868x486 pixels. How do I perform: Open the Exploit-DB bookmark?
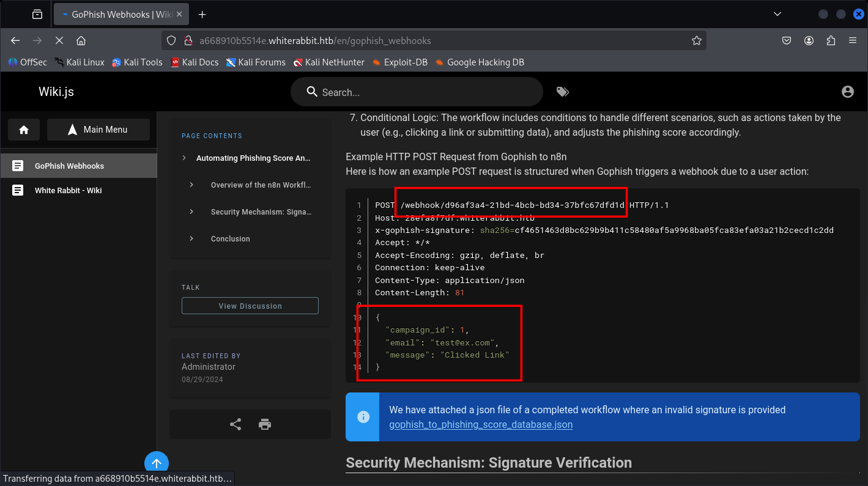pos(405,62)
